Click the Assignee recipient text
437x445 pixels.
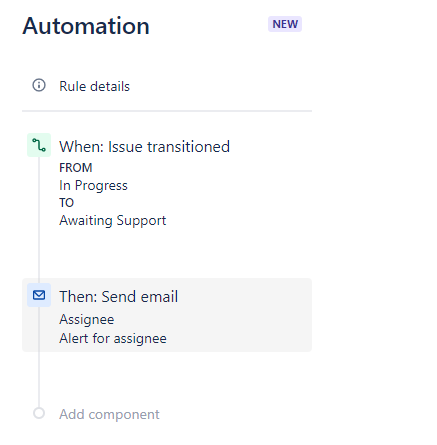[87, 320]
